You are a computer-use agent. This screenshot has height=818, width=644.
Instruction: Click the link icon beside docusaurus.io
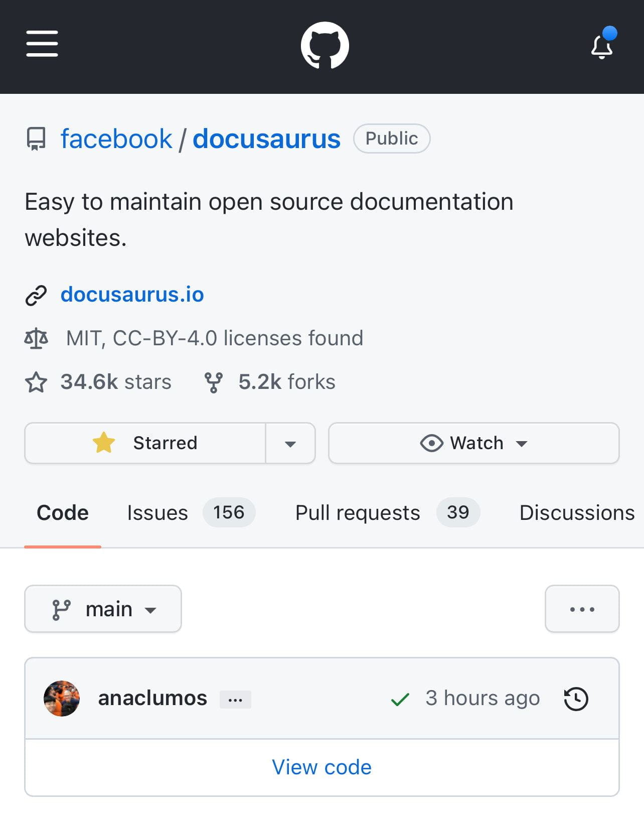(x=36, y=295)
